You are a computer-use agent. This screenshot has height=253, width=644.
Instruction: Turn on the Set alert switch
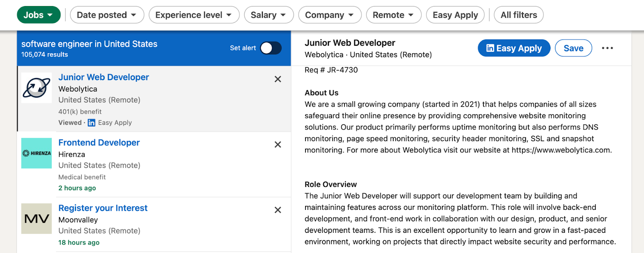pyautogui.click(x=271, y=48)
